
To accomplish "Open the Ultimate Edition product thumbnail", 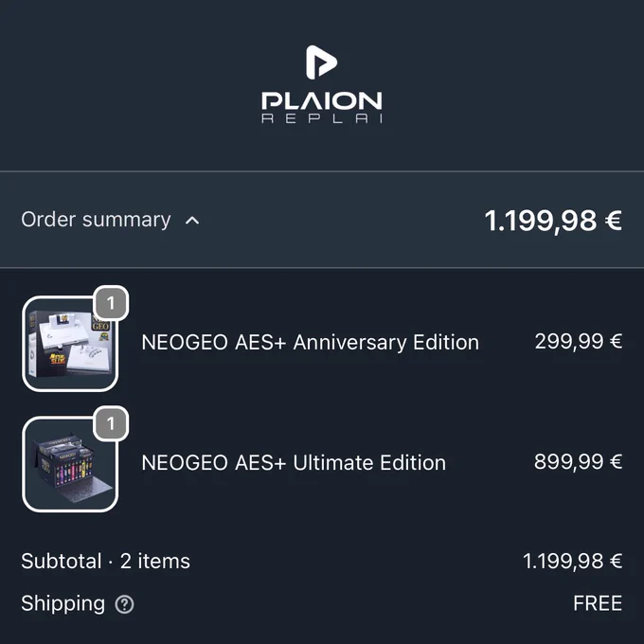I will [x=70, y=464].
